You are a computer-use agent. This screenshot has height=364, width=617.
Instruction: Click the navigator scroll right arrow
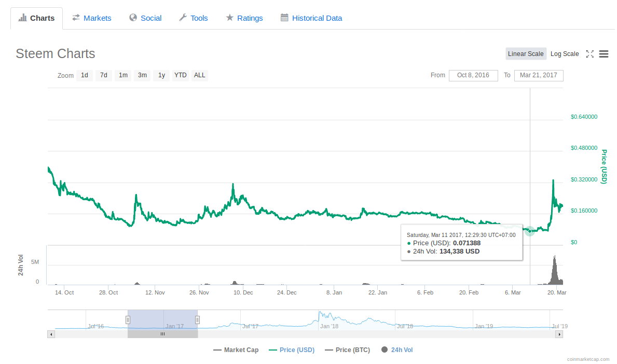(559, 334)
